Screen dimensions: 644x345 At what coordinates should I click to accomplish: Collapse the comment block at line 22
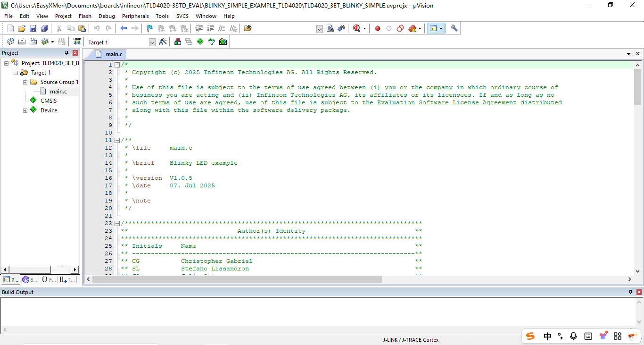[117, 223]
